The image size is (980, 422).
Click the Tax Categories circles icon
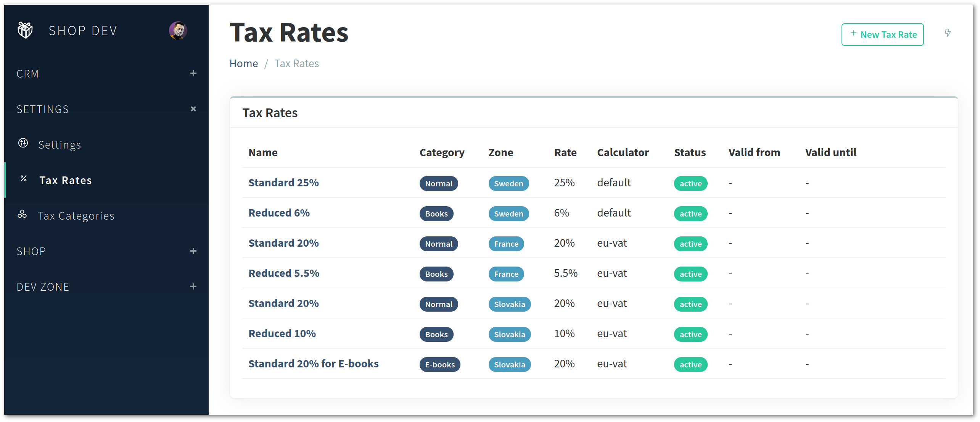pyautogui.click(x=22, y=214)
